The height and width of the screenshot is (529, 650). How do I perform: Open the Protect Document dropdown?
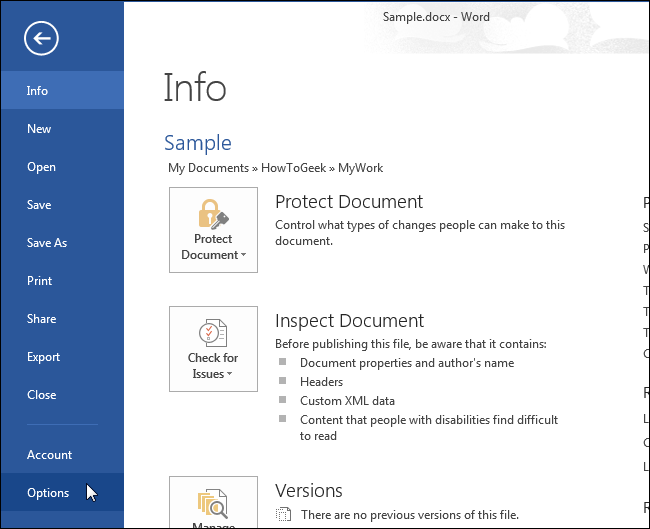click(213, 247)
